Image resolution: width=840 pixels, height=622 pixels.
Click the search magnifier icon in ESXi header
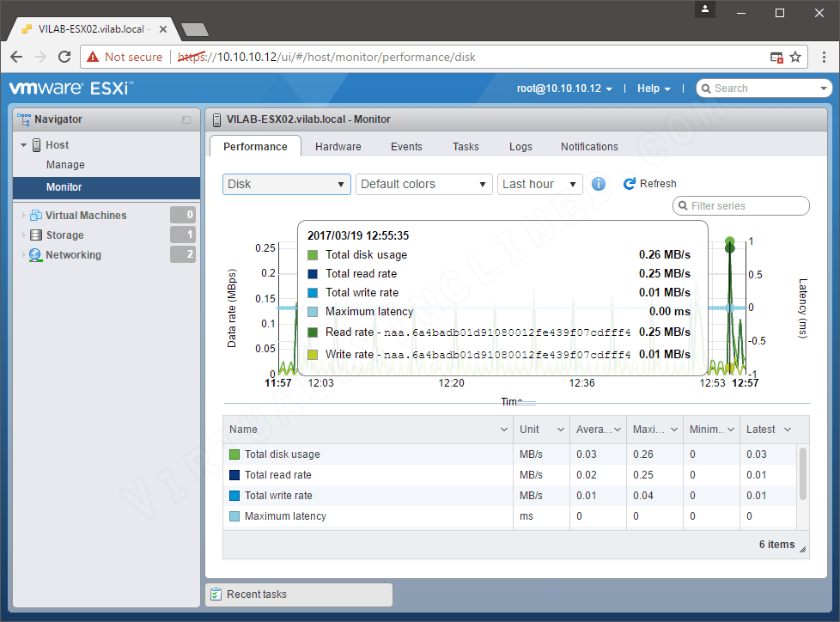(x=706, y=88)
